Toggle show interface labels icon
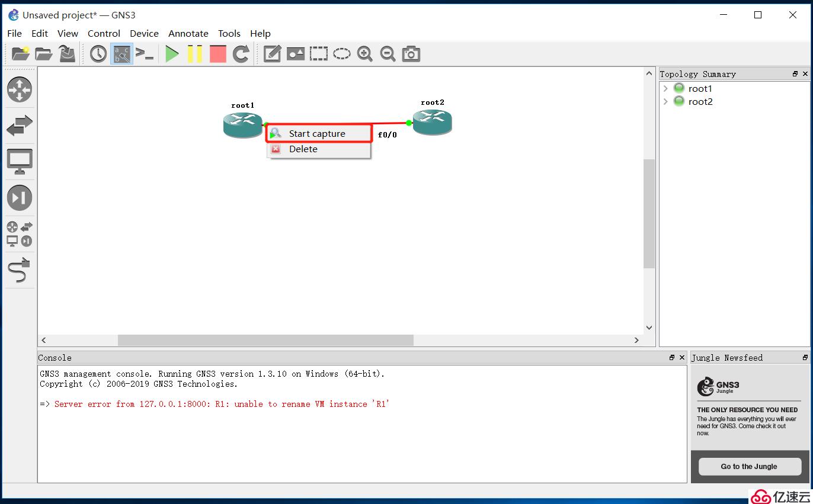813x504 pixels. (121, 54)
